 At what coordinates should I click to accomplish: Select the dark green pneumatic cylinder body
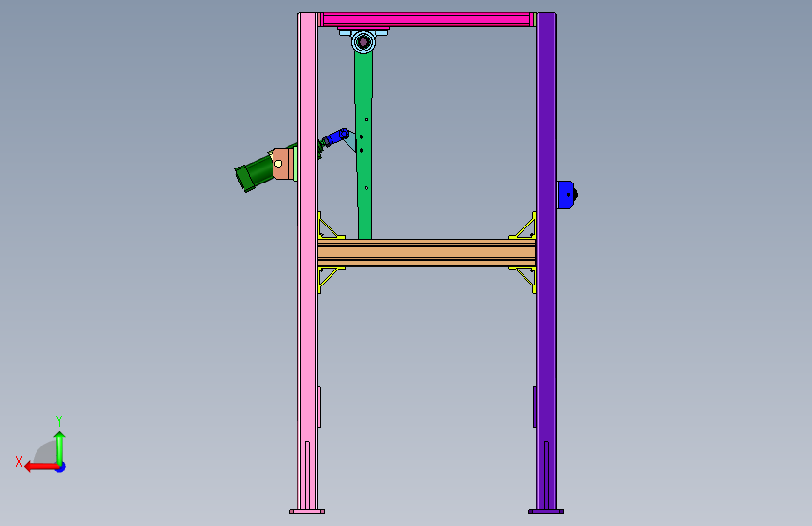coord(254,174)
